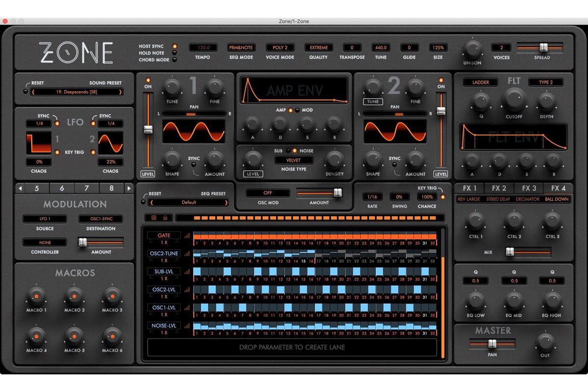Viewport: 588px width, 392px height.
Task: Click the SPREAD slider handle
Action: [x=543, y=48]
